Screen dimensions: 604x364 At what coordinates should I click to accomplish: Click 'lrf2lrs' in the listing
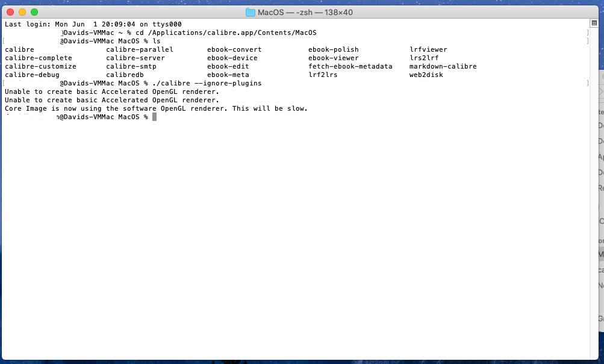click(x=323, y=75)
